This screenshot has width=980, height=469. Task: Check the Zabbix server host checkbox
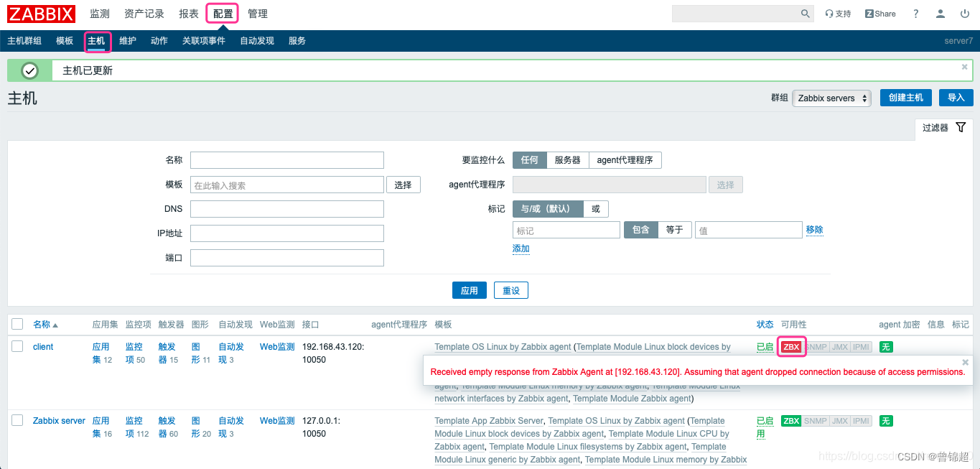pos(17,420)
